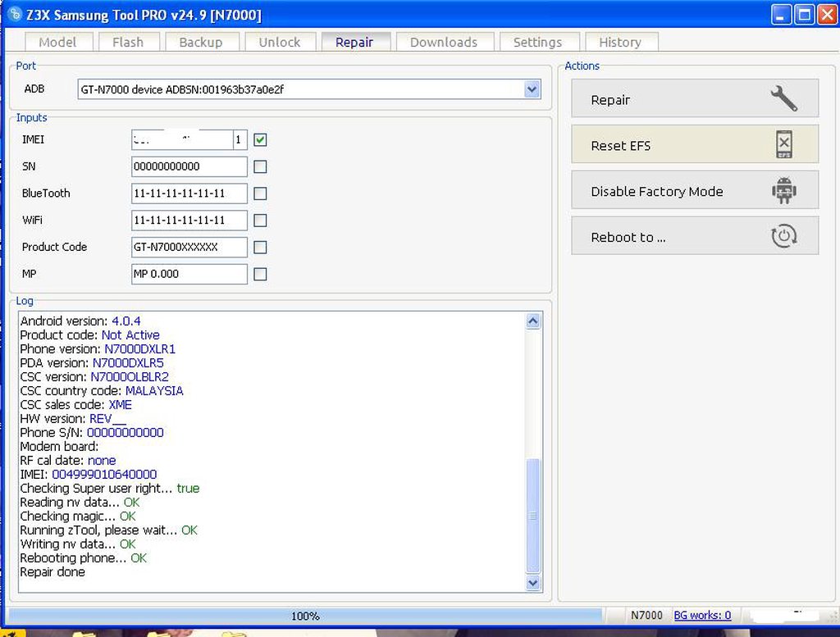Tick the BlueTooth checkbox
Image resolution: width=840 pixels, height=637 pixels.
pyautogui.click(x=260, y=193)
